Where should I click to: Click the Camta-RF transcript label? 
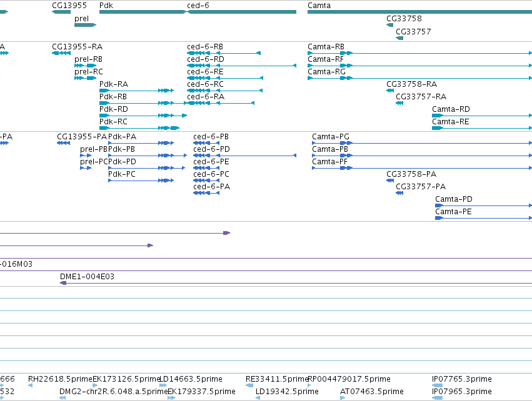tap(326, 59)
